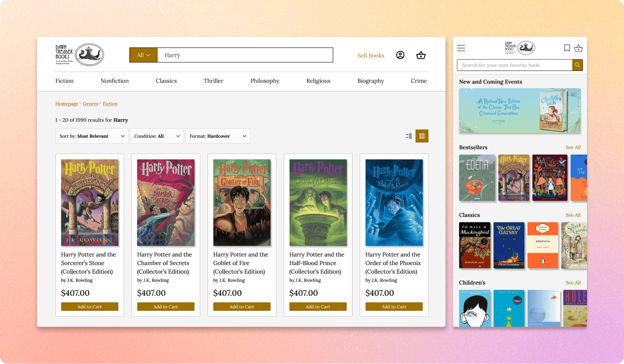624x364 pixels.
Task: Open Chamber of Secrets cover image
Action: coord(166,203)
